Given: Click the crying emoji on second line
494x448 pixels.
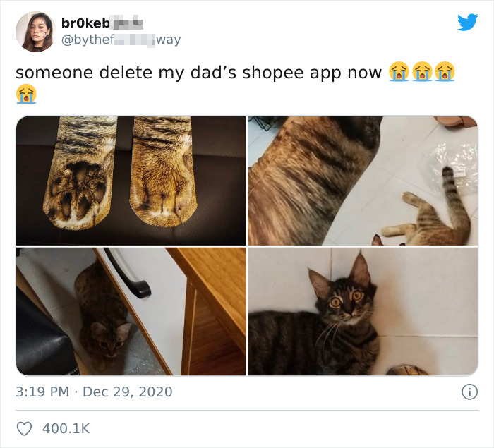Looking at the screenshot, I should pyautogui.click(x=26, y=94).
